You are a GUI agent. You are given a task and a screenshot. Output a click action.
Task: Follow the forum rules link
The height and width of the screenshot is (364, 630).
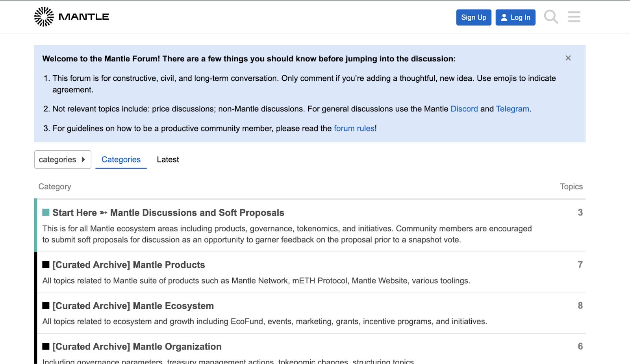tap(354, 128)
